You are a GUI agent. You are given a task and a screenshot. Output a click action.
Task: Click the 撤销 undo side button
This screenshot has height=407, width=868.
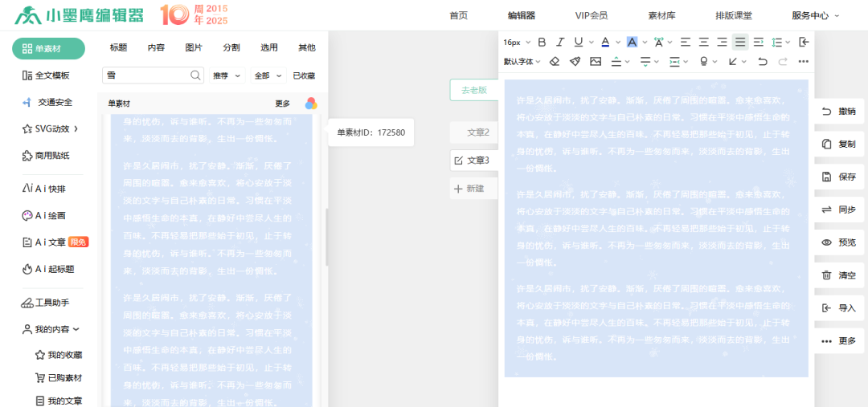(839, 112)
